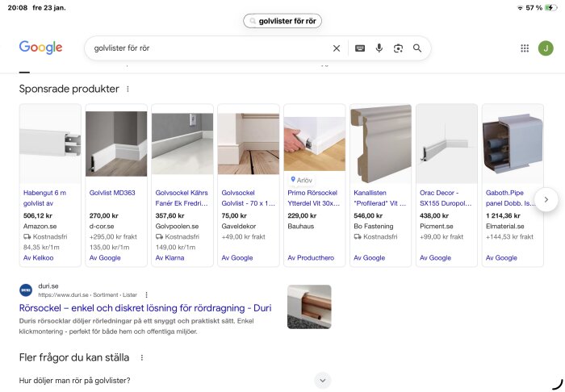565x392 pixels.
Task: Tap the Kährs golvsockel product image
Action: click(182, 144)
